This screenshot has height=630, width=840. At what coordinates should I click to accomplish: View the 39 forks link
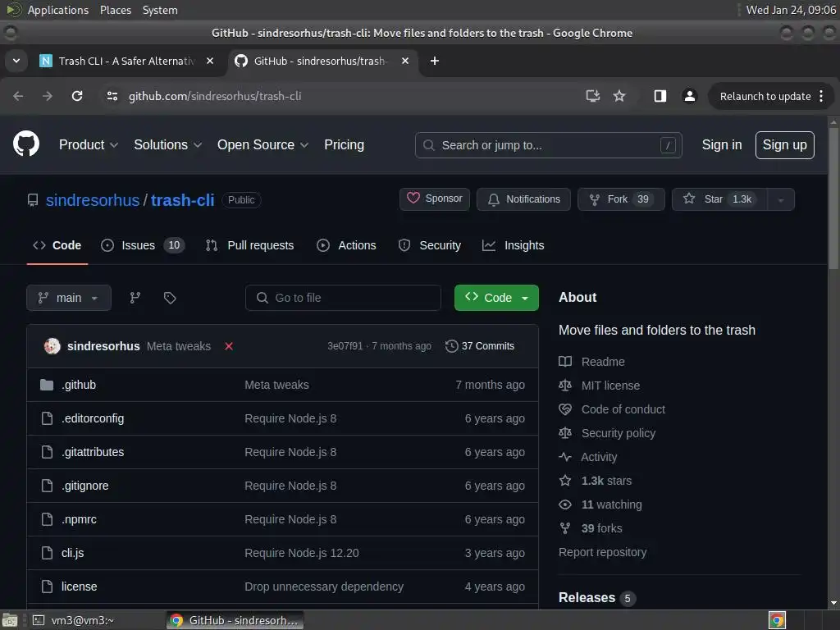(591, 528)
